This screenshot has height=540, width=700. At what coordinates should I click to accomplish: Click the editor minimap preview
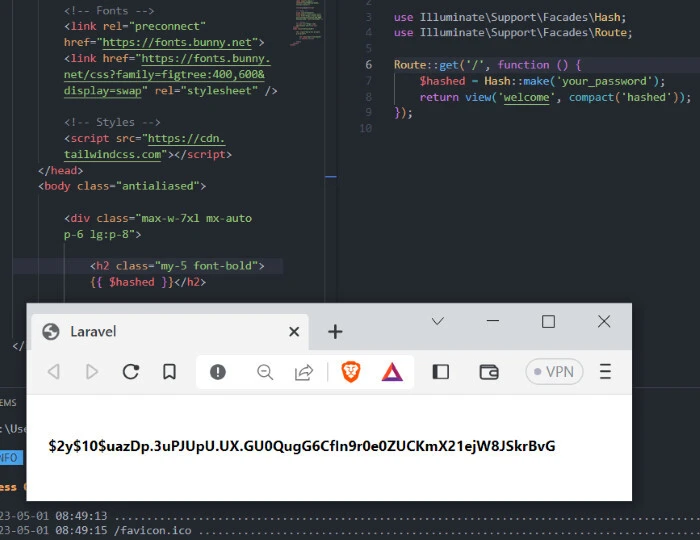[x=309, y=20]
